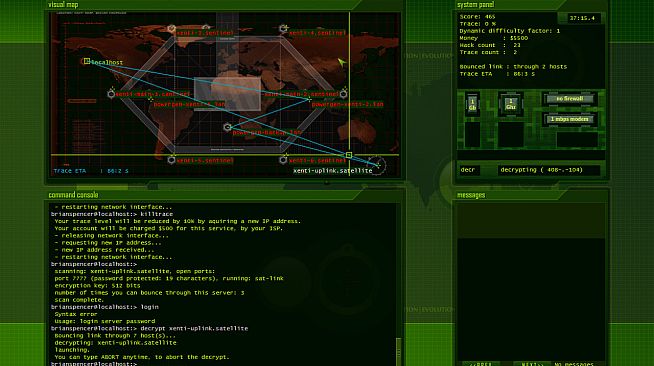This screenshot has width=654, height=366.
Task: Focus the bottom command prompt input line
Action: click(x=223, y=363)
